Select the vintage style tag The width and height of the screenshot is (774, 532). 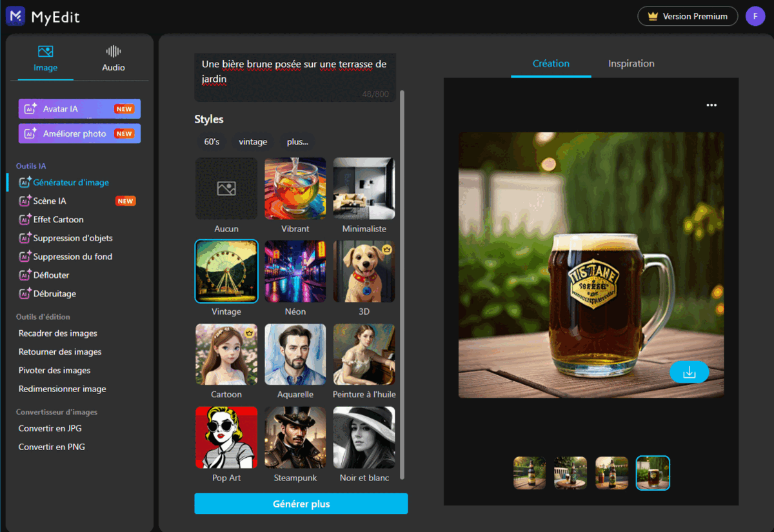coord(253,142)
